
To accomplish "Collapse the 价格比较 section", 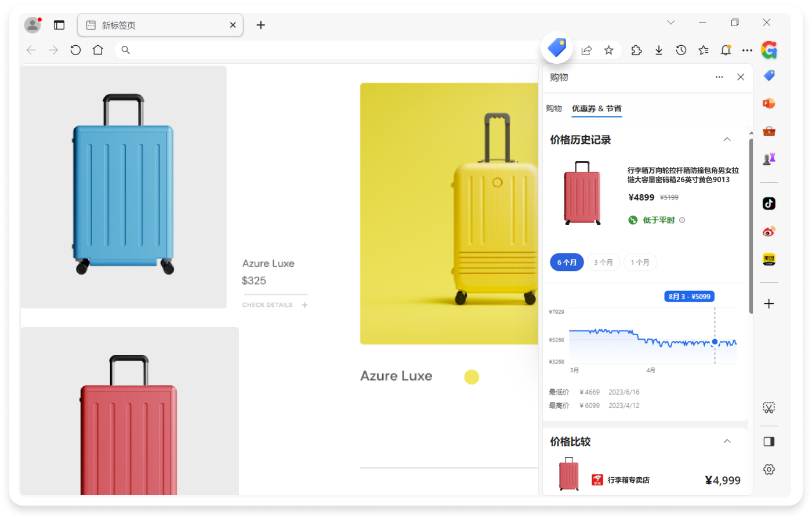I will click(727, 442).
